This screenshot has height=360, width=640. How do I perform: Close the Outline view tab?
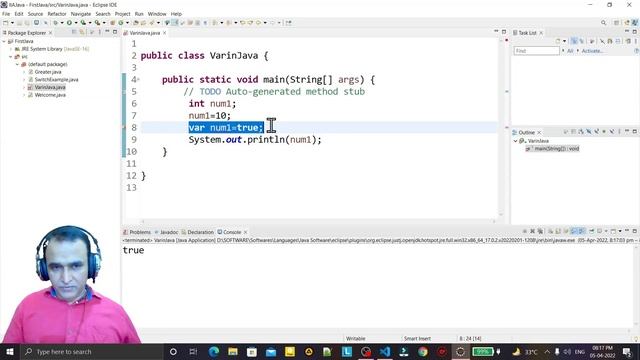click(x=539, y=133)
